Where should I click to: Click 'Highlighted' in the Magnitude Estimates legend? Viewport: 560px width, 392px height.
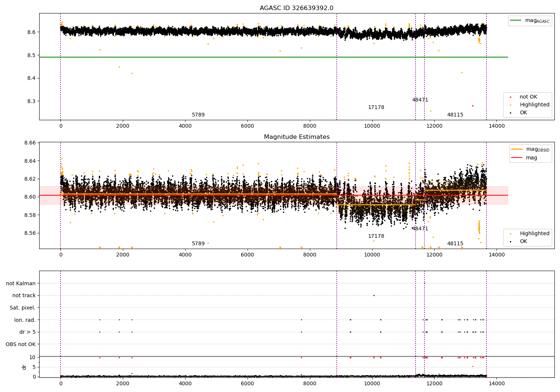(x=535, y=234)
